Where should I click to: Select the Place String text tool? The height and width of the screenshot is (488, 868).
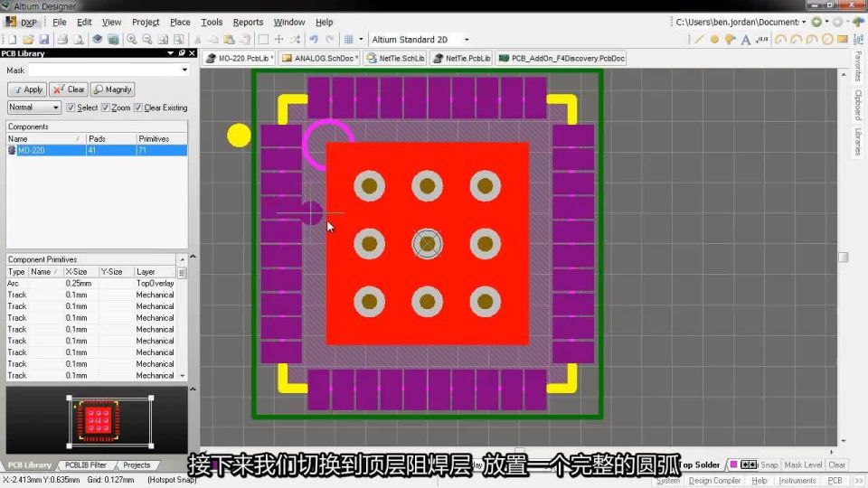(x=746, y=39)
